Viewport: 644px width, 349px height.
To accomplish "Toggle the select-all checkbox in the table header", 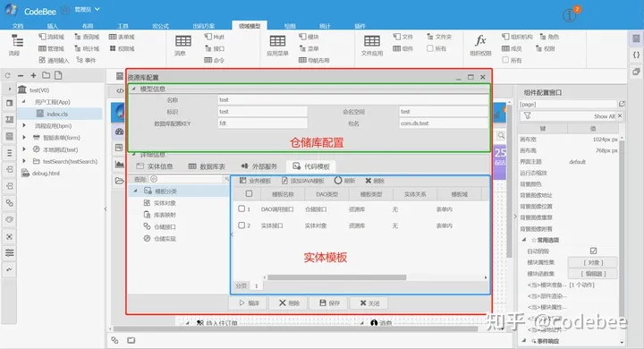I will click(x=249, y=193).
